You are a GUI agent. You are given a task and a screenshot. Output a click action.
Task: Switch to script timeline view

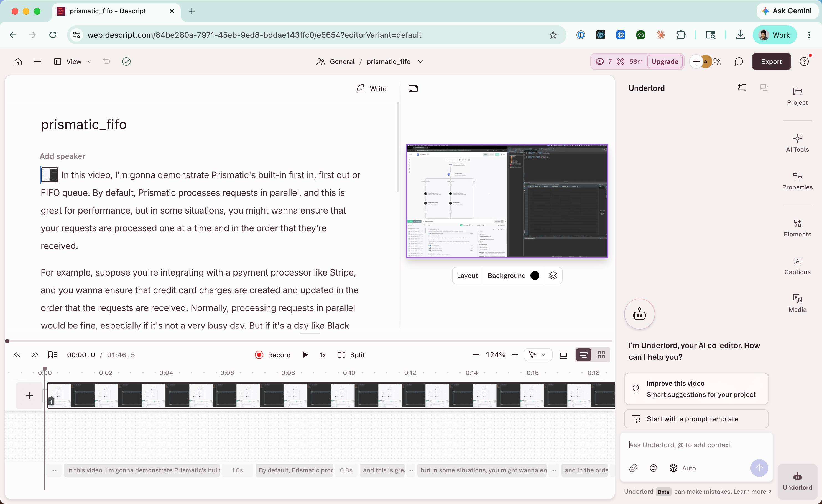[583, 355]
